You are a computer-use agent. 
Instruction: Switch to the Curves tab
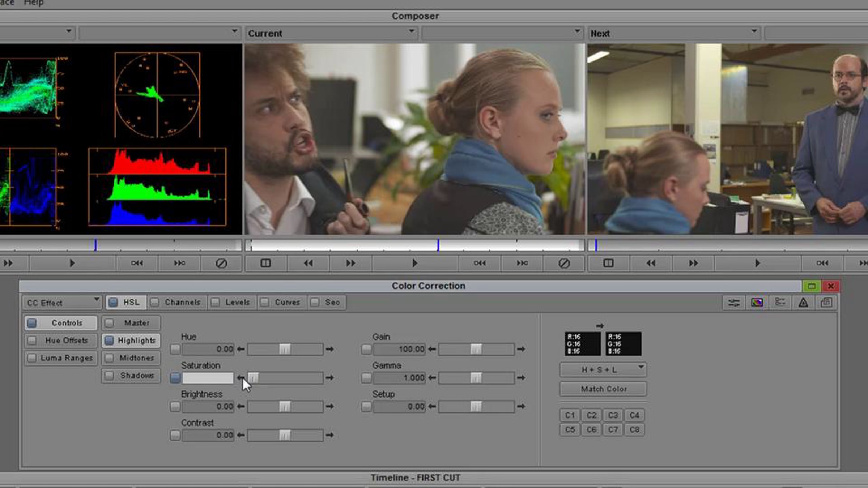pyautogui.click(x=282, y=302)
